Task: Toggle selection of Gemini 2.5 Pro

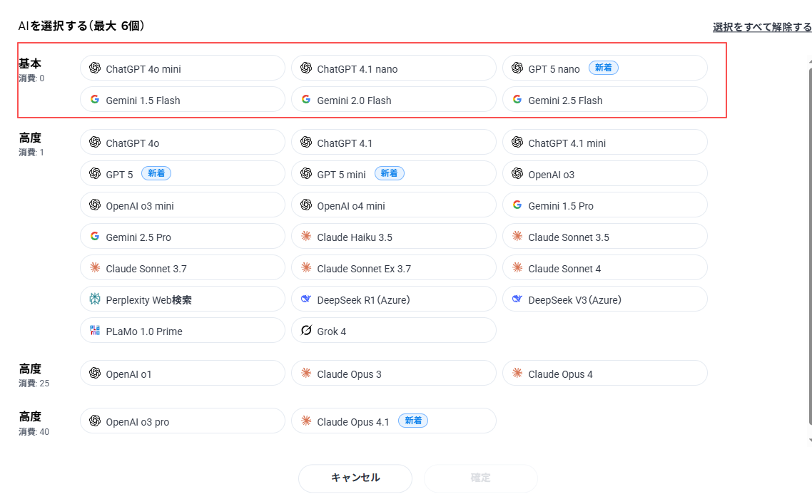Action: point(182,237)
